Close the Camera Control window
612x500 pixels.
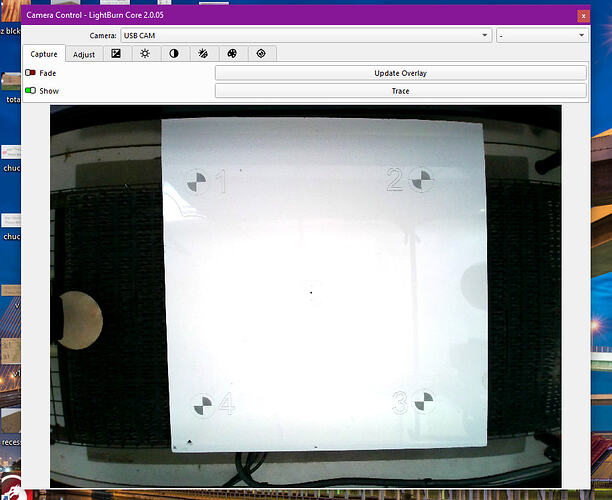583,16
